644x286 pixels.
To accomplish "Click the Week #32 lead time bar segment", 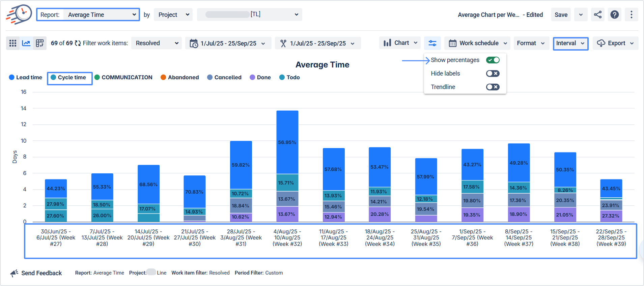I will (x=287, y=142).
